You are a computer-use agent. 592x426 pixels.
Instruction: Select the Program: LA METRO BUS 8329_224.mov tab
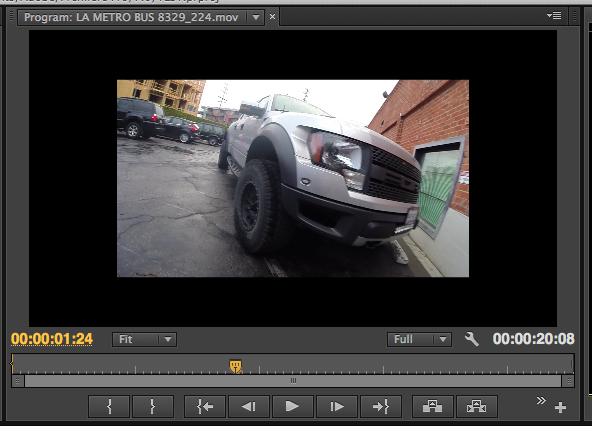pos(131,17)
